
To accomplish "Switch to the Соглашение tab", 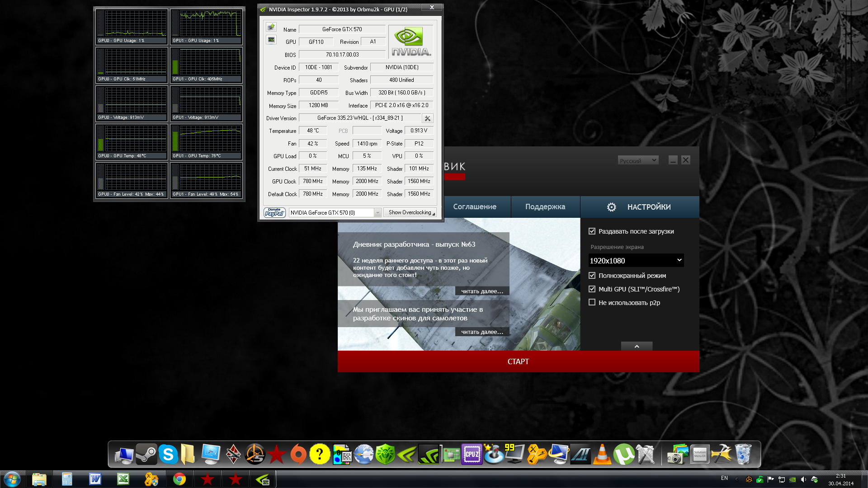I will coord(474,207).
